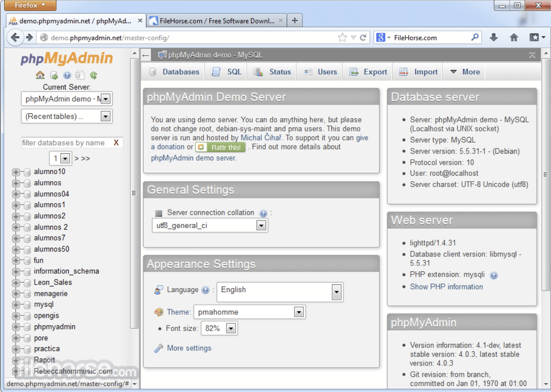The width and height of the screenshot is (551, 392).
Task: Expand the information_schema database node
Action: (x=16, y=272)
